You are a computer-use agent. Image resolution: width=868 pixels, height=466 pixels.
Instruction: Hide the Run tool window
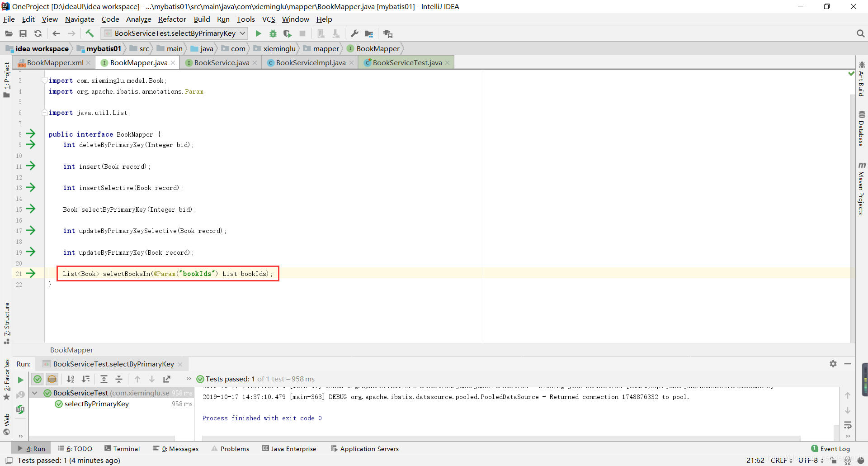click(848, 364)
